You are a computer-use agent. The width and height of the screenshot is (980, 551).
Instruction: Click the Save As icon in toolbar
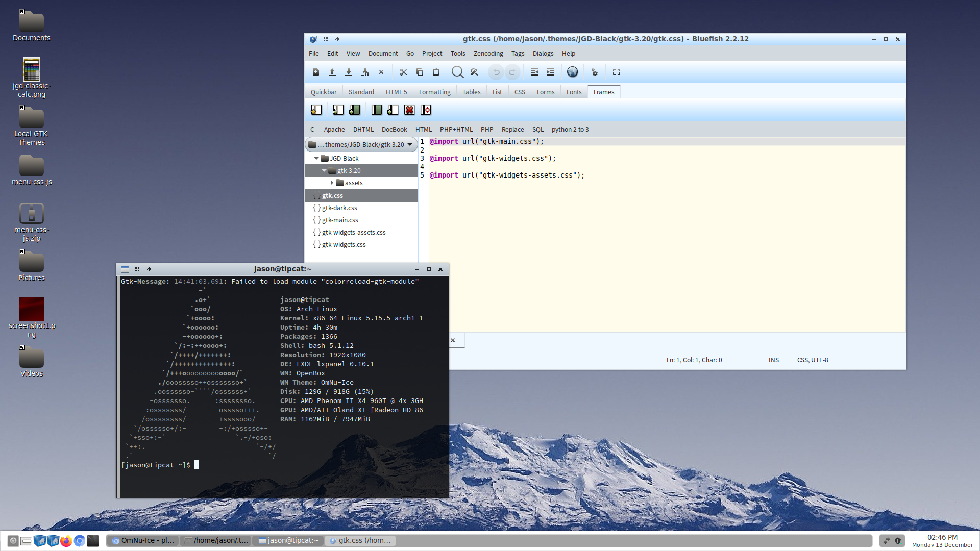click(x=365, y=72)
